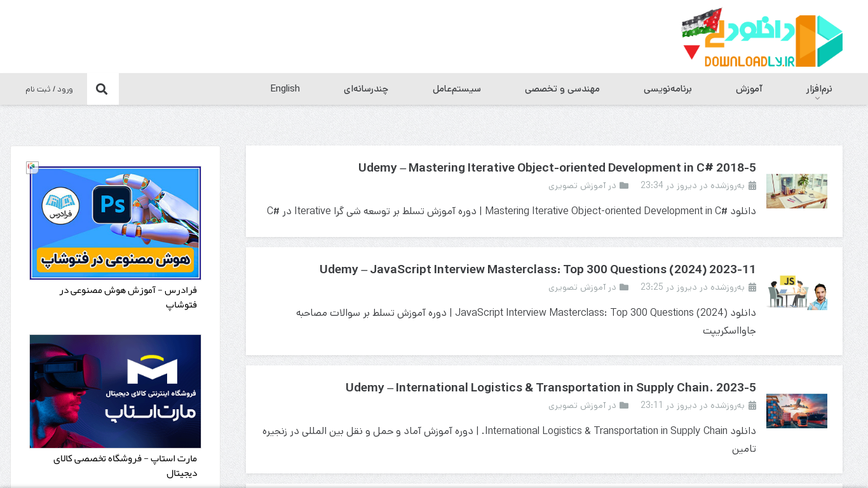Open the search magnifier icon

pyautogui.click(x=102, y=89)
